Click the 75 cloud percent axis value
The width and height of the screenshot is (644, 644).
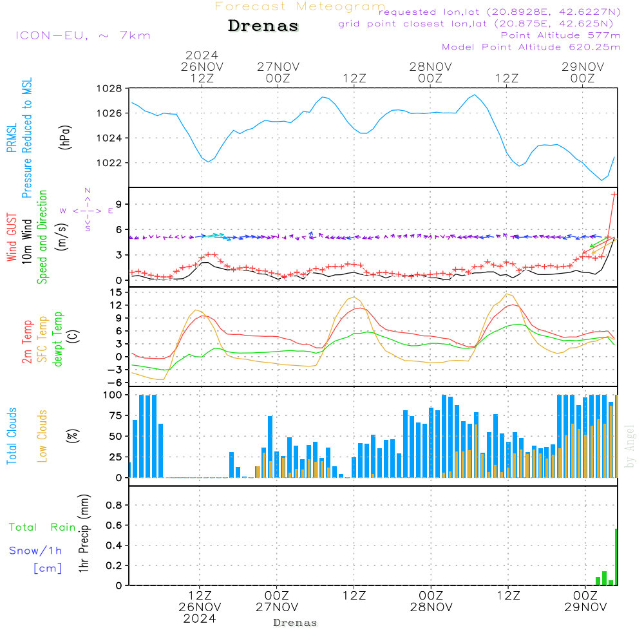[x=116, y=415]
